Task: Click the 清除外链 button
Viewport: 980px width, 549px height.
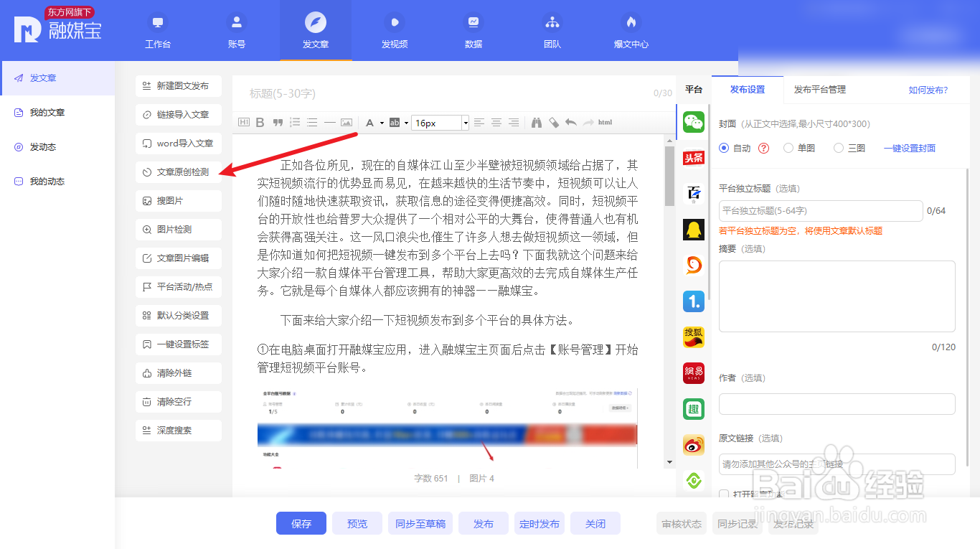Action: pyautogui.click(x=179, y=373)
